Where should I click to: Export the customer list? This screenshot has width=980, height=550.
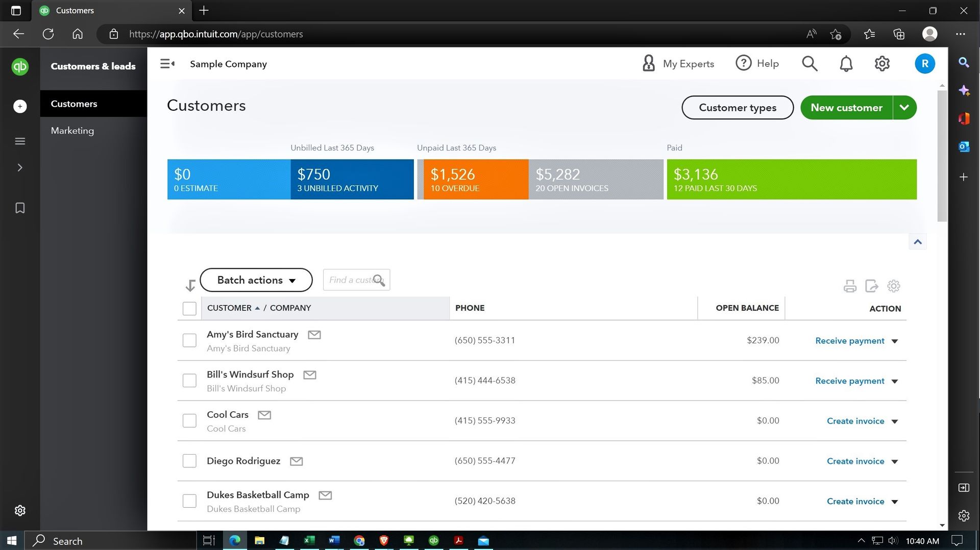click(x=871, y=286)
